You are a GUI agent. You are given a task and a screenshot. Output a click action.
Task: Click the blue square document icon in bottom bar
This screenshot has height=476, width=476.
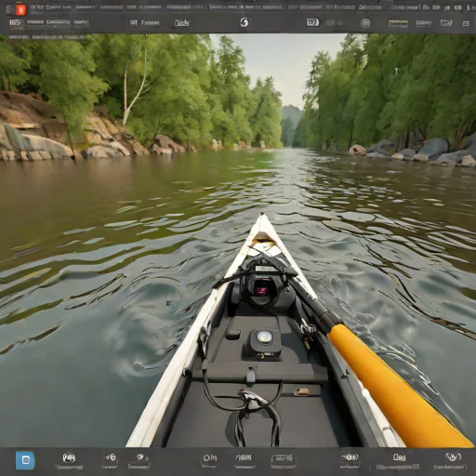click(x=25, y=460)
